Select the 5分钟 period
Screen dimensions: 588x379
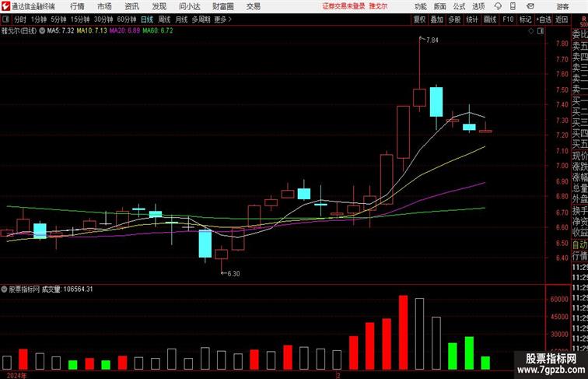58,19
